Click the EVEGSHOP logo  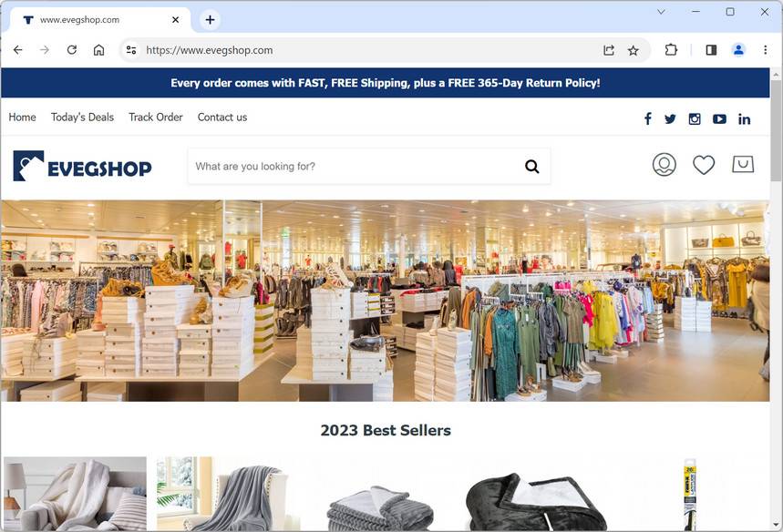(82, 166)
